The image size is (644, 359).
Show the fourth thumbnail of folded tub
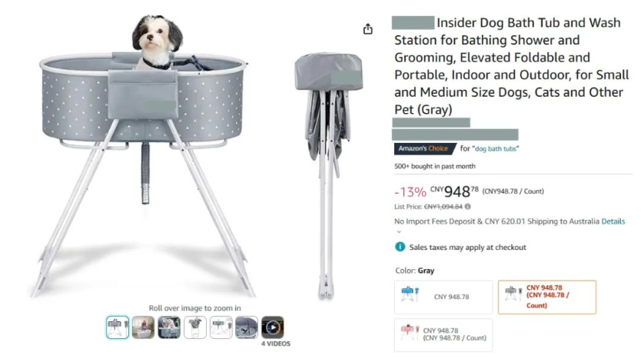click(x=195, y=327)
